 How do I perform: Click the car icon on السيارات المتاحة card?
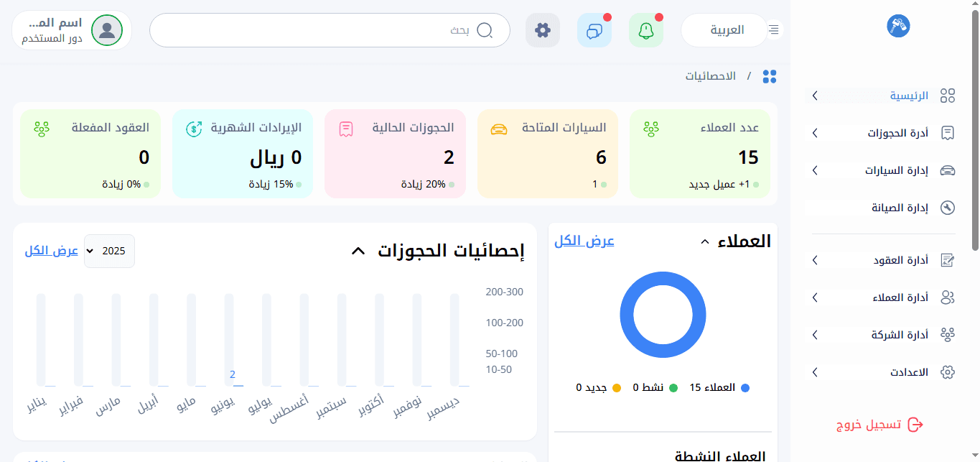click(498, 129)
